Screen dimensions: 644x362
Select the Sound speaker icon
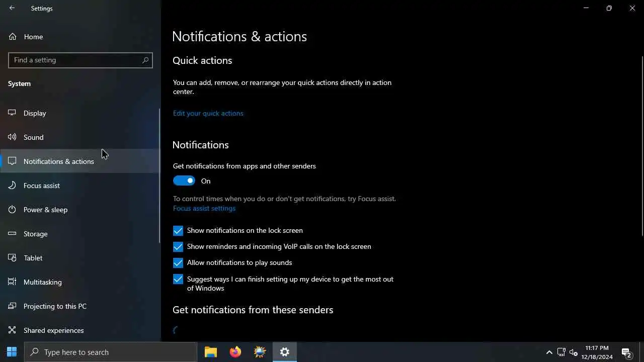click(12, 137)
